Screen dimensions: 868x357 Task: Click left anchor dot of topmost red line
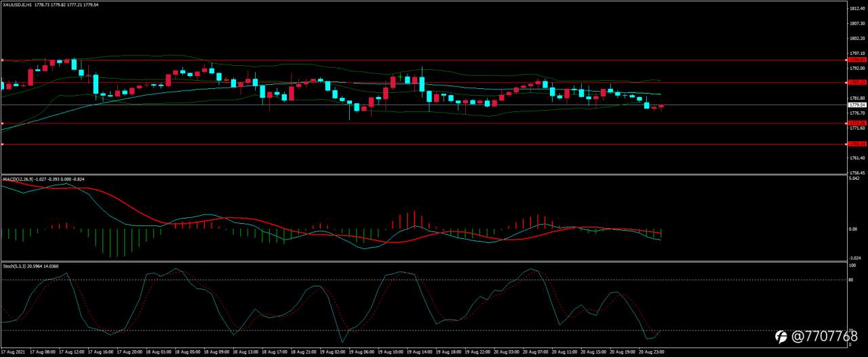2,60
